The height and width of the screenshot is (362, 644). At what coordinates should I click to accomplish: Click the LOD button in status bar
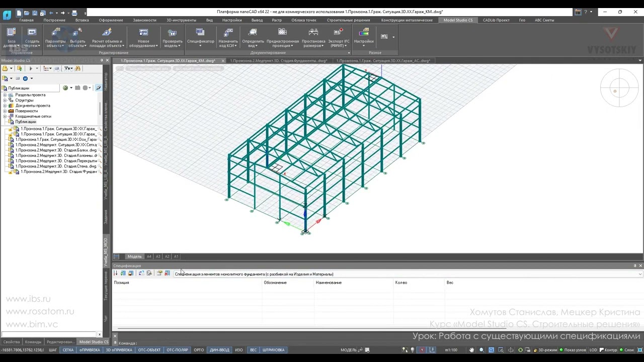593,350
